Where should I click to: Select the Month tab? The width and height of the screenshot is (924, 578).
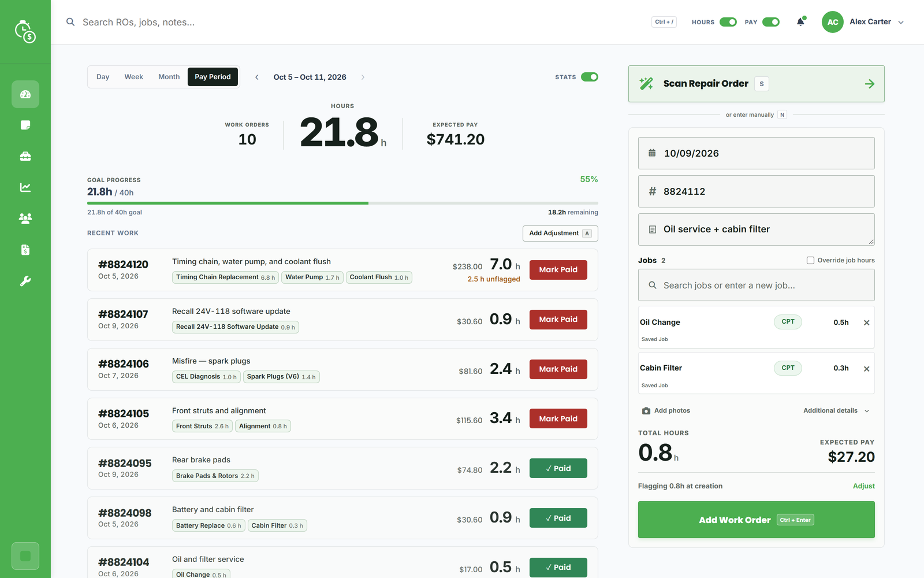tap(169, 77)
